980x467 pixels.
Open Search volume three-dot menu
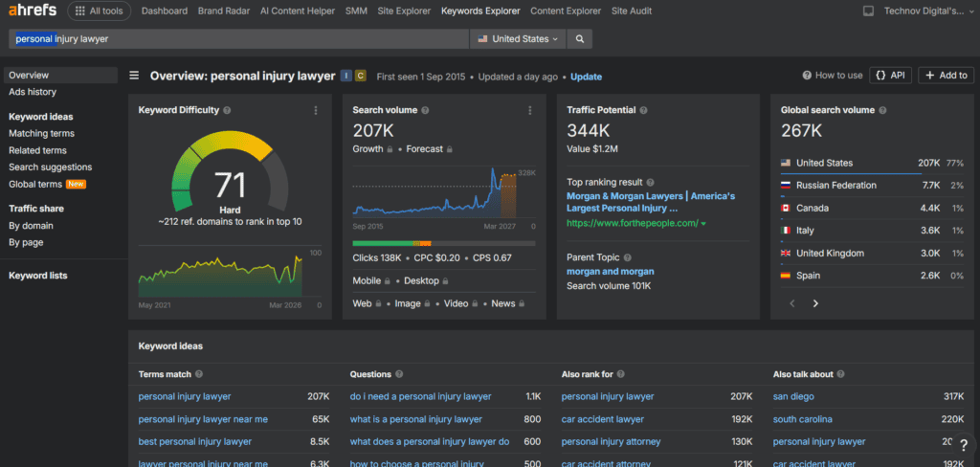530,110
